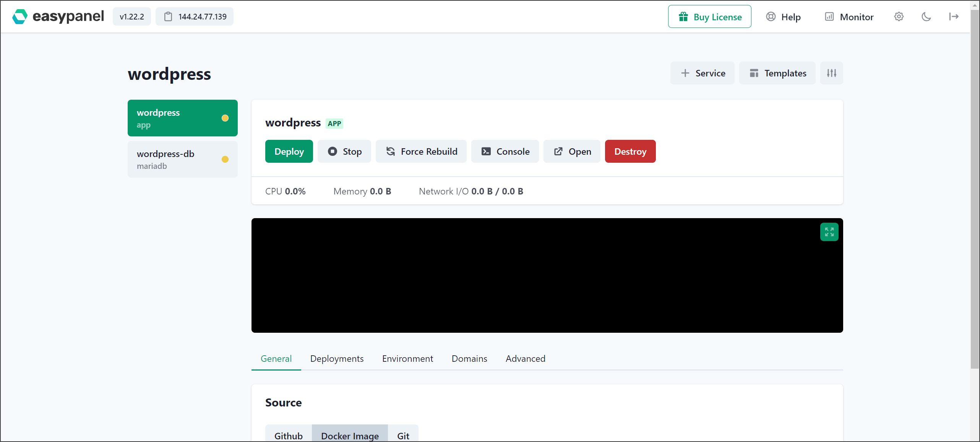Open the settings gear icon
Screen dimensions: 980x442
tap(899, 16)
